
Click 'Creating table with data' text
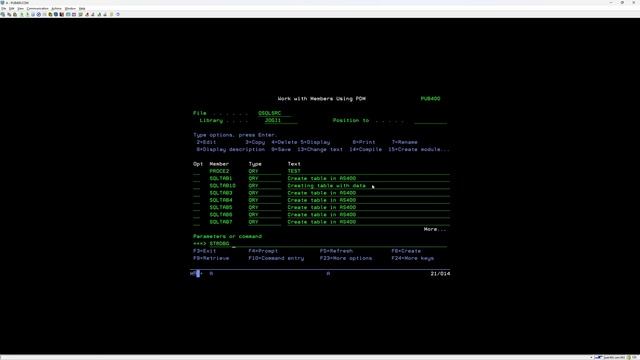[327, 186]
